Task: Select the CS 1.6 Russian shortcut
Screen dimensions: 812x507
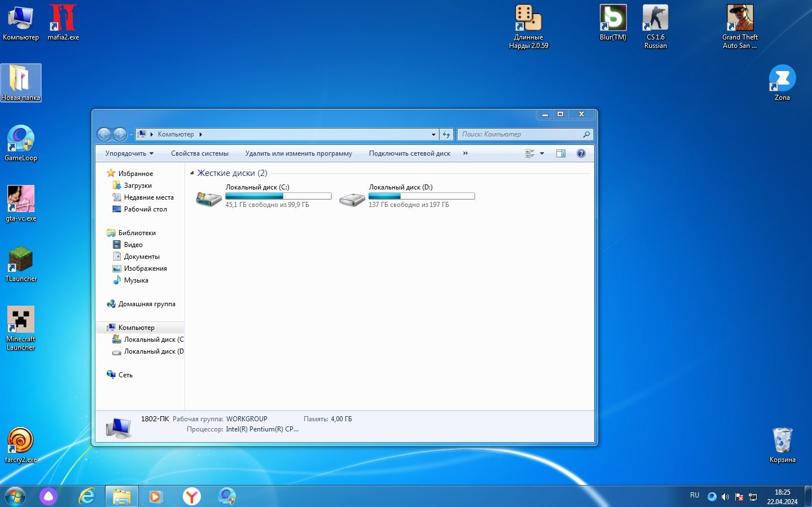Action: [x=656, y=27]
